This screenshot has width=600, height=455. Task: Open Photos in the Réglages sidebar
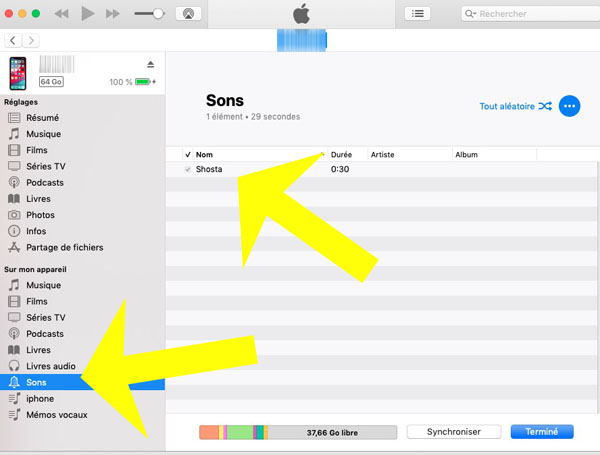[40, 215]
